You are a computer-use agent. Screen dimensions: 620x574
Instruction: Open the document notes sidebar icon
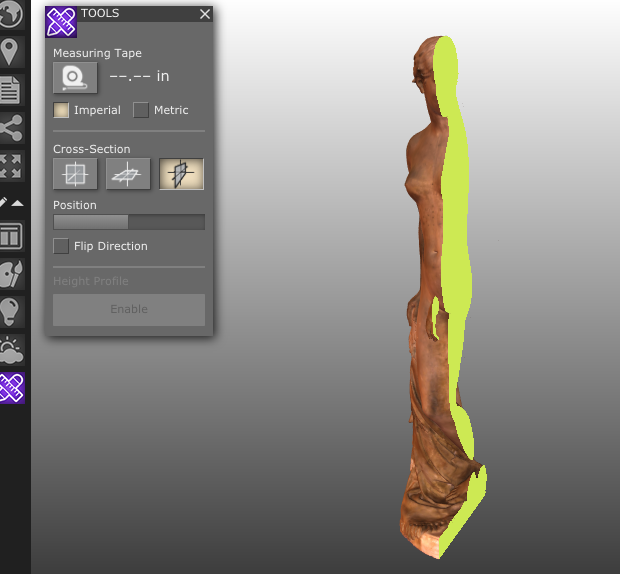10,90
